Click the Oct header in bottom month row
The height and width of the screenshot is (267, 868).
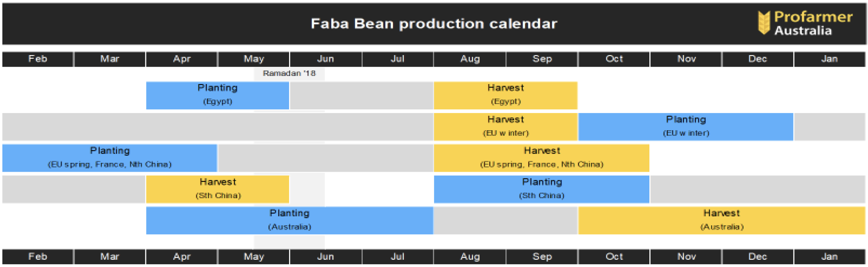pyautogui.click(x=614, y=257)
